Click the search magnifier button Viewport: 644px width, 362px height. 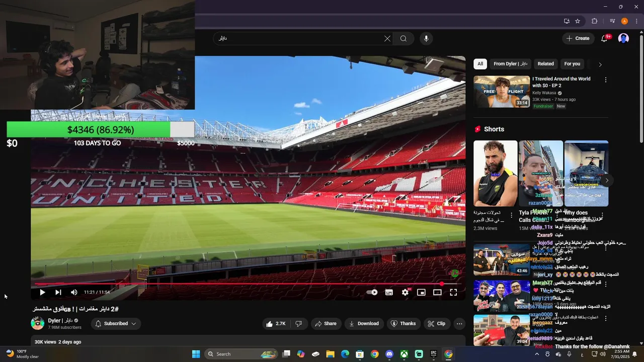(404, 38)
